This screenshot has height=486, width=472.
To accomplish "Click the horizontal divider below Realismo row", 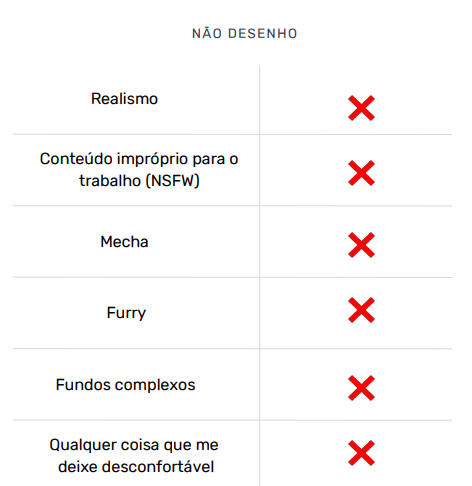I will [x=232, y=134].
